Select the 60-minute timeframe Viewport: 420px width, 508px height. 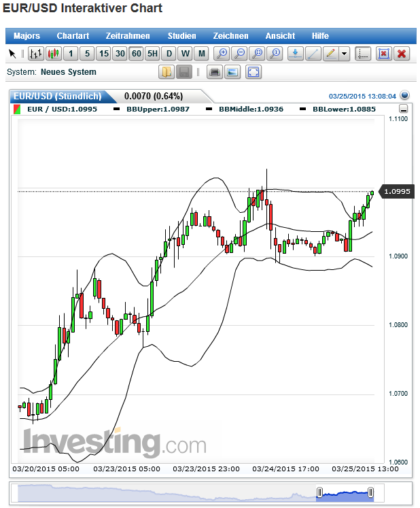coord(137,54)
